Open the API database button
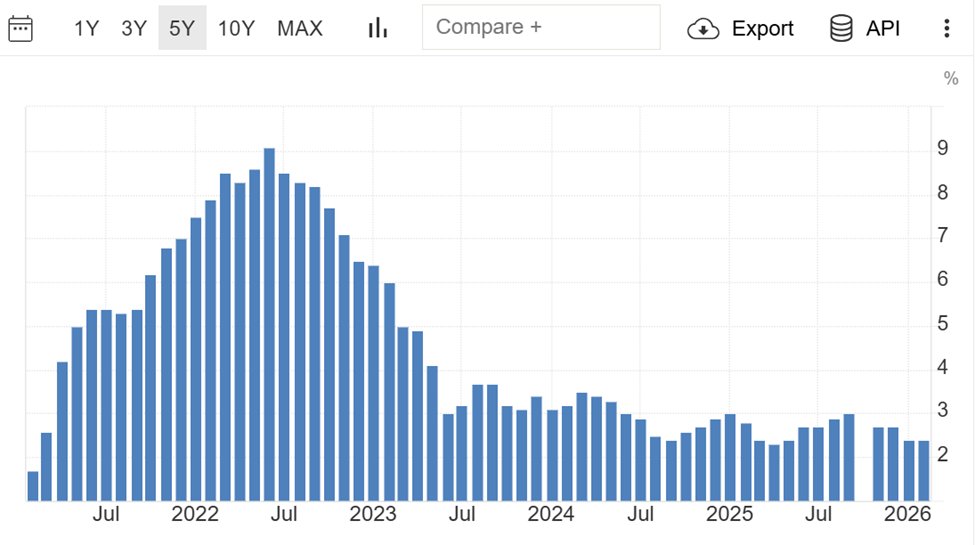This screenshot has width=975, height=545. tap(865, 29)
